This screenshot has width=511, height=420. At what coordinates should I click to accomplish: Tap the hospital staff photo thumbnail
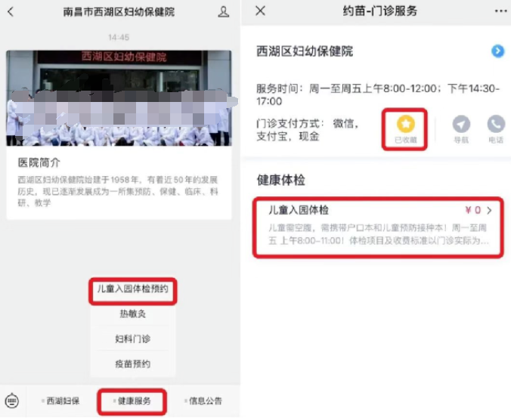click(119, 98)
